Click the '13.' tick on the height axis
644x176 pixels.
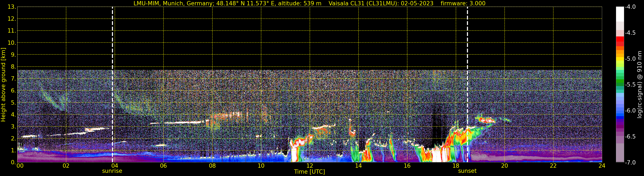pyautogui.click(x=12, y=7)
